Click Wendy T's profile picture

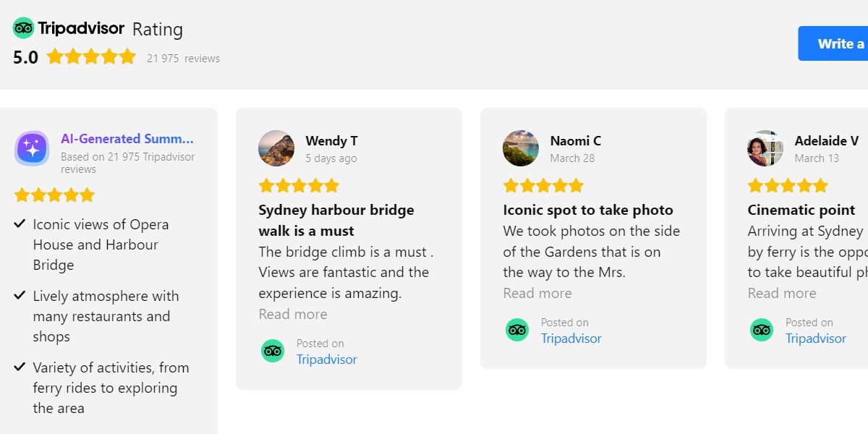276,148
